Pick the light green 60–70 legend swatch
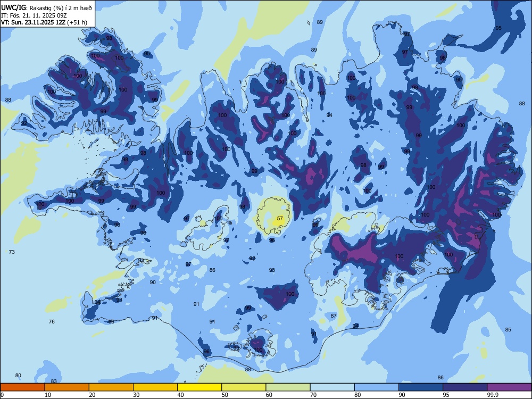 pos(288,387)
